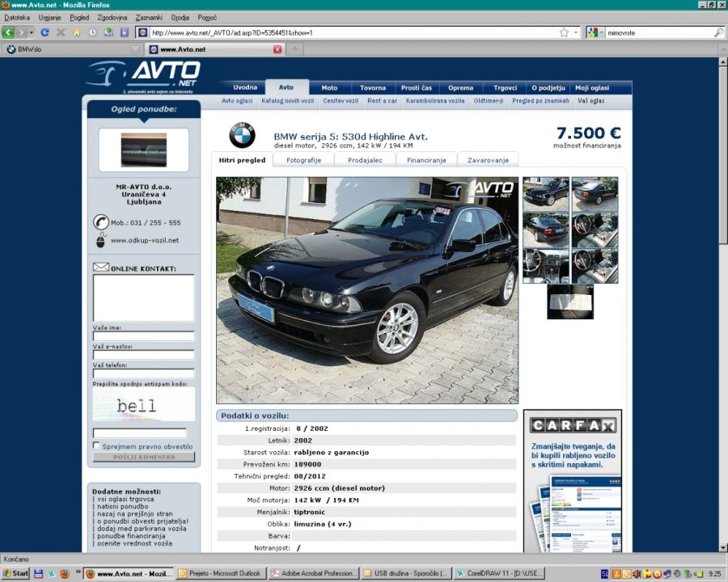The height and width of the screenshot is (582, 728).
Task: Click the Vaš telefon input field
Action: [143, 373]
